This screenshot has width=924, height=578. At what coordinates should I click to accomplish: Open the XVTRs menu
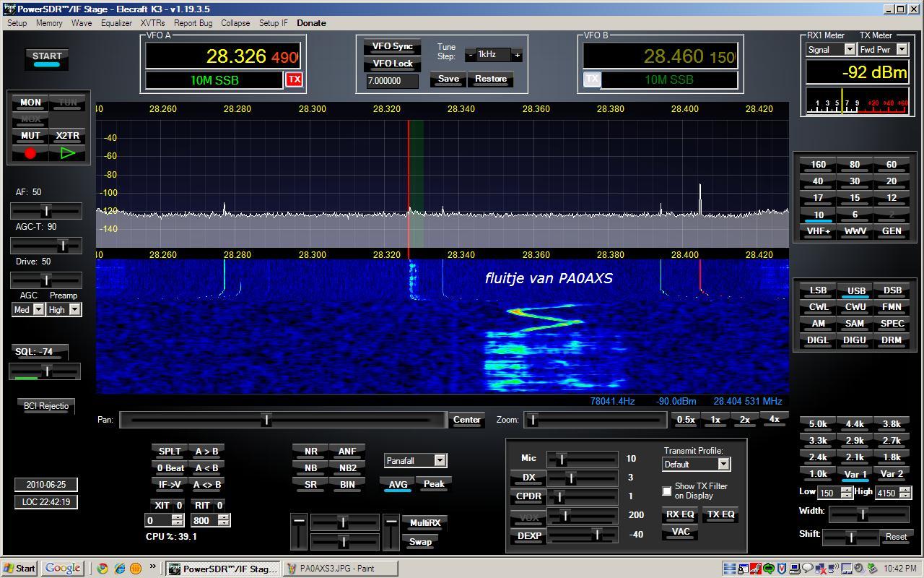[x=153, y=23]
